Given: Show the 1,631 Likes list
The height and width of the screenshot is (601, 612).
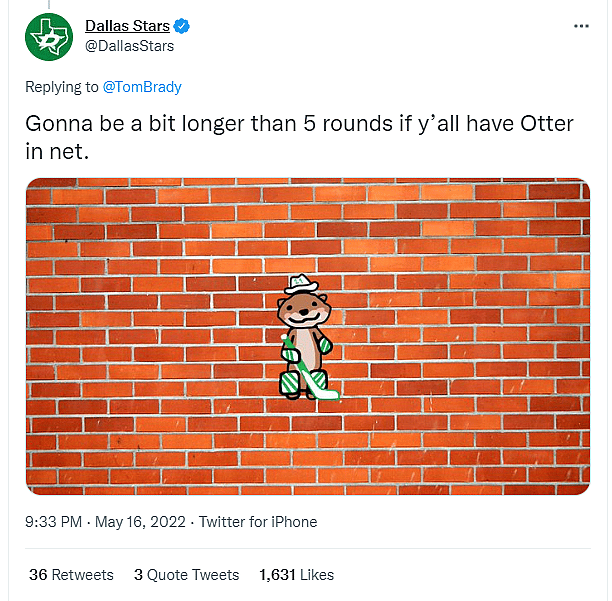Looking at the screenshot, I should point(296,575).
